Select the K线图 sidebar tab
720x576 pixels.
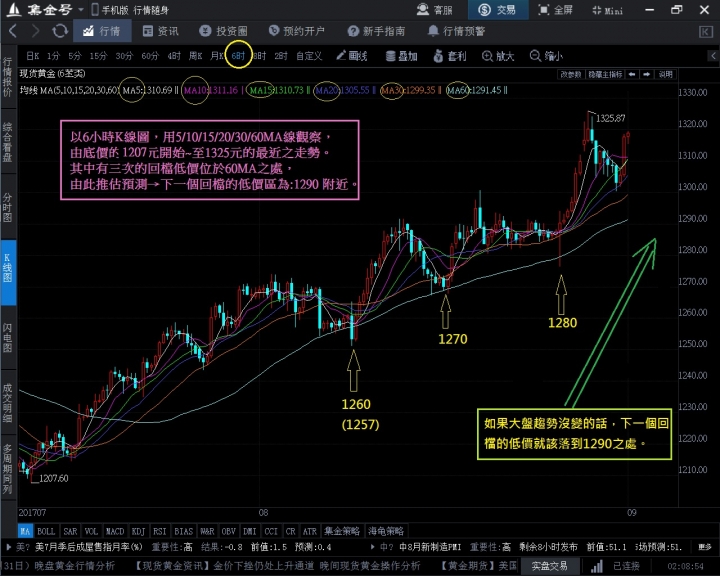click(8, 272)
